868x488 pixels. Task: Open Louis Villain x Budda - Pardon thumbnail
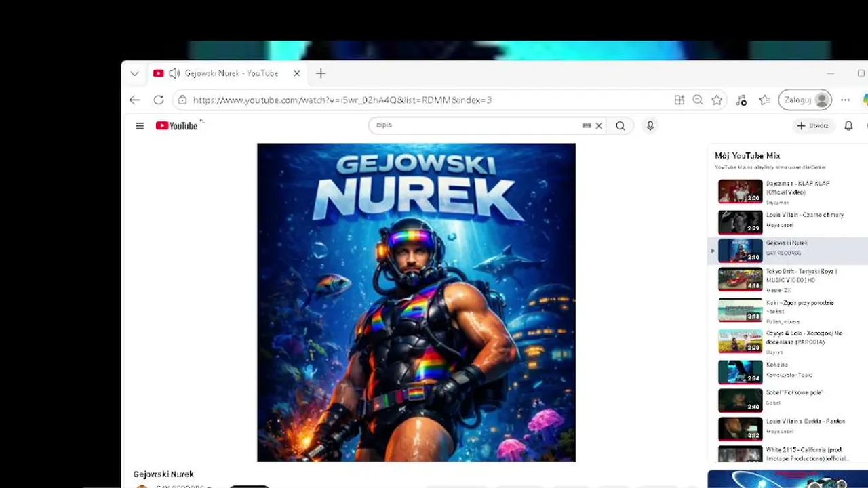(x=741, y=428)
